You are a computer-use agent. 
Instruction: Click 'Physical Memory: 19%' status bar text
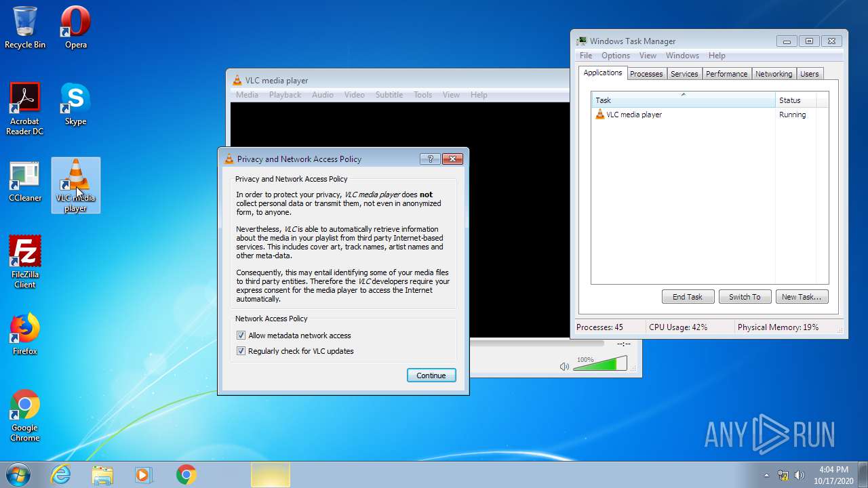pyautogui.click(x=778, y=327)
